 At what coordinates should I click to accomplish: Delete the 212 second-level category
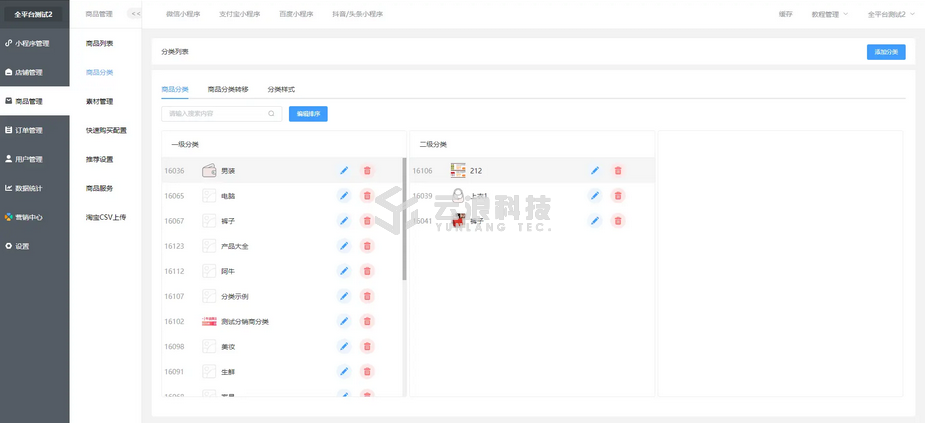618,171
